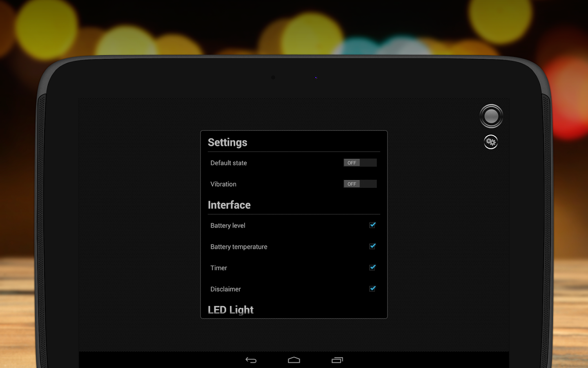
Task: Expand the LED Light section
Action: [x=231, y=310]
